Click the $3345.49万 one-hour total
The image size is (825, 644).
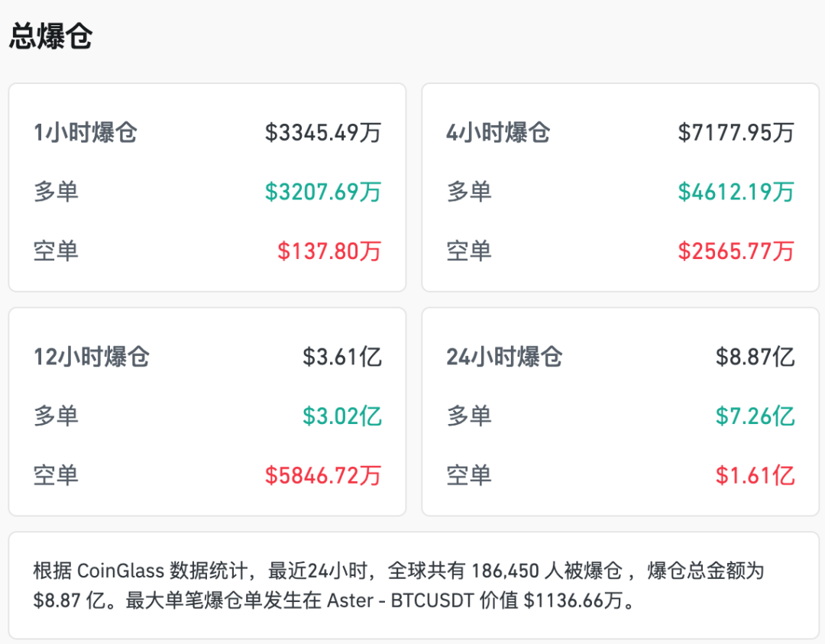click(x=322, y=133)
